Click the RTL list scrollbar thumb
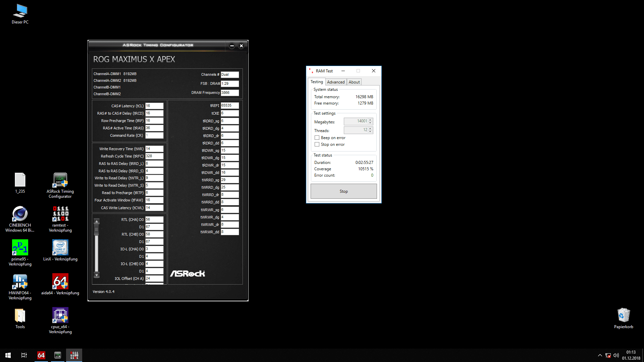 tap(97, 230)
